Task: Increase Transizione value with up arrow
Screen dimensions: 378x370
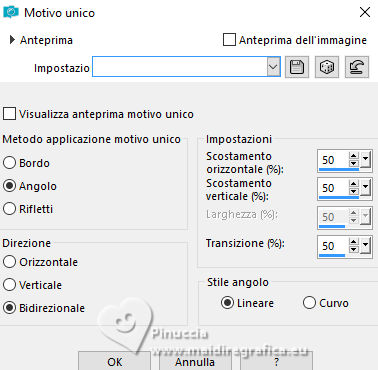Action: (354, 242)
